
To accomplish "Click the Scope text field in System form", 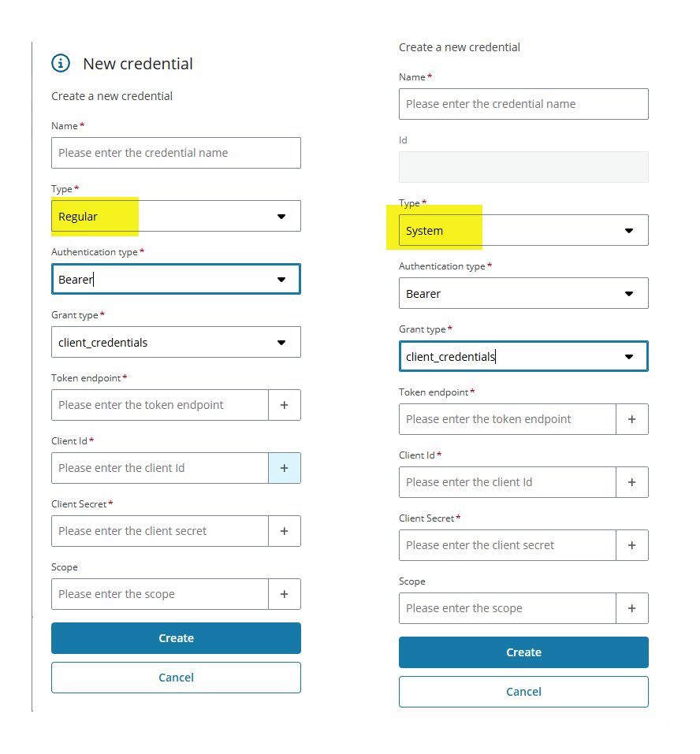I will (507, 608).
